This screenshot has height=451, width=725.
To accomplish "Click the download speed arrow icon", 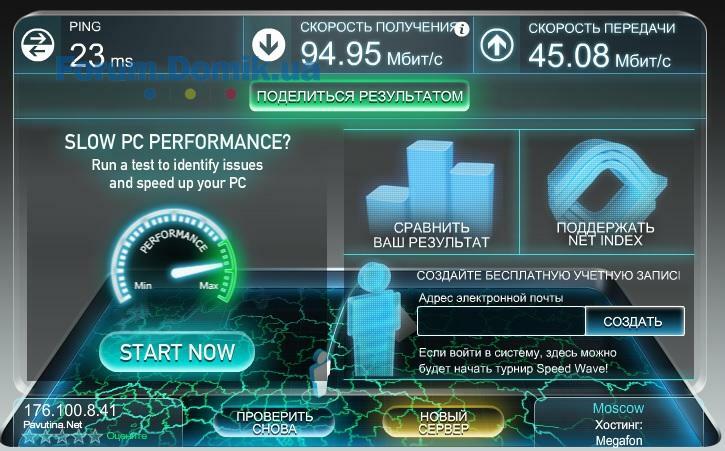I will [268, 45].
